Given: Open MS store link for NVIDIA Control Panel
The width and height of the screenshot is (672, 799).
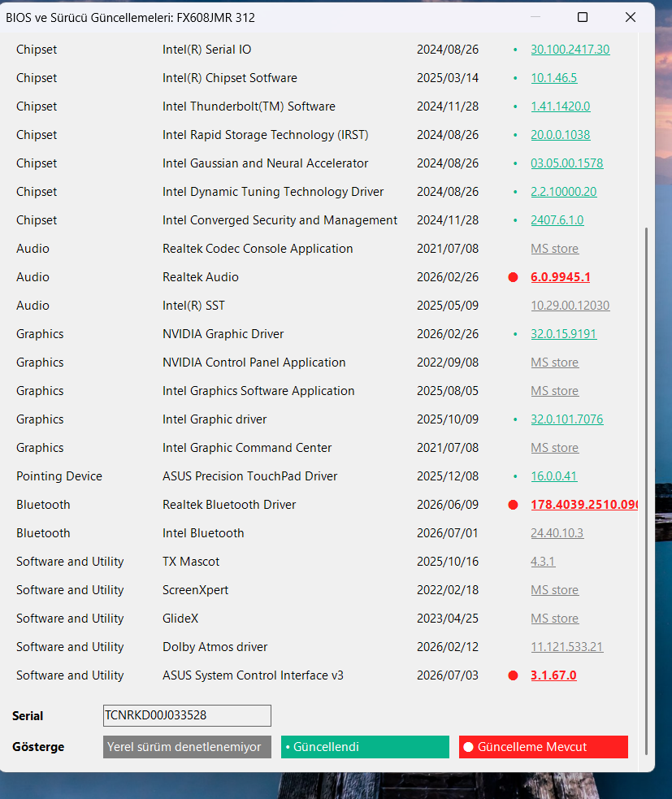Looking at the screenshot, I should (555, 363).
